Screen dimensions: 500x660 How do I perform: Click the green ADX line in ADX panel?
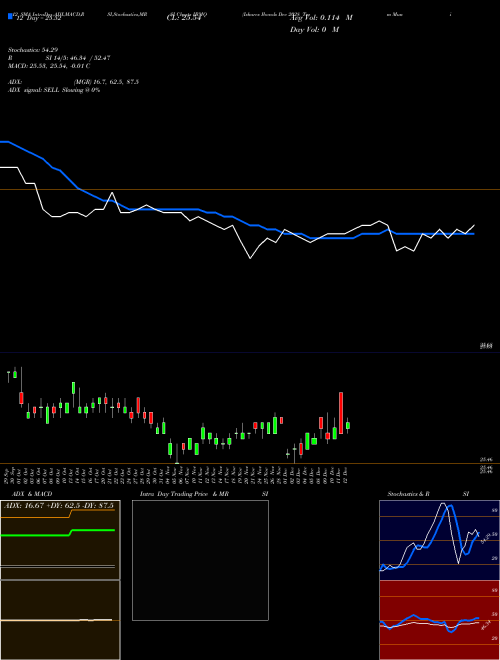tap(58, 532)
